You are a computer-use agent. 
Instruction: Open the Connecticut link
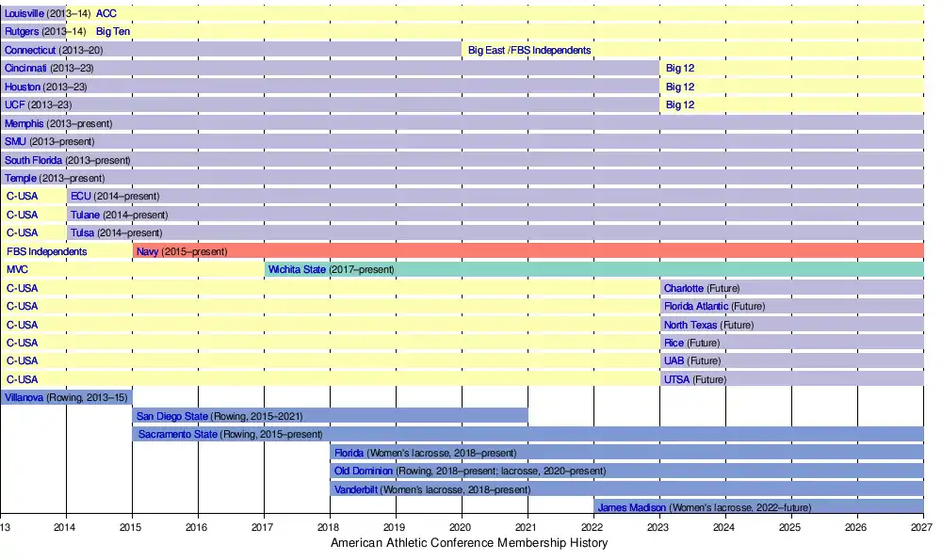30,50
